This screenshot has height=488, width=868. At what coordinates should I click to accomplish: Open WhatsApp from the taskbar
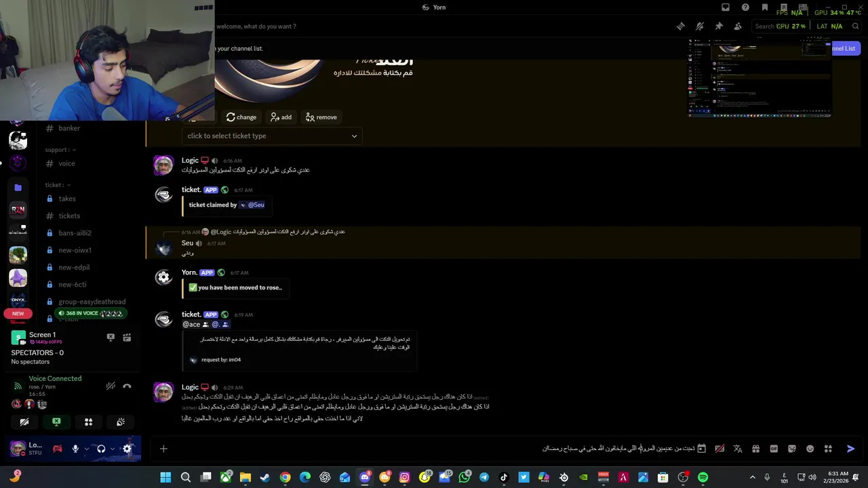[464, 478]
